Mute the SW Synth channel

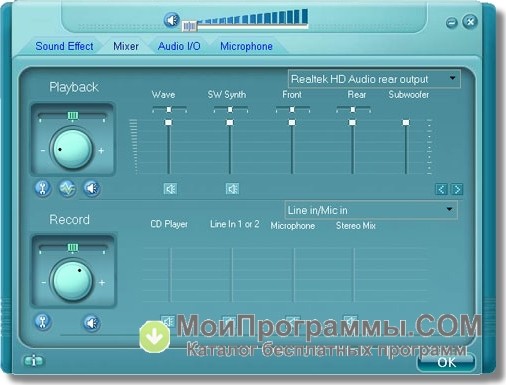coord(232,189)
